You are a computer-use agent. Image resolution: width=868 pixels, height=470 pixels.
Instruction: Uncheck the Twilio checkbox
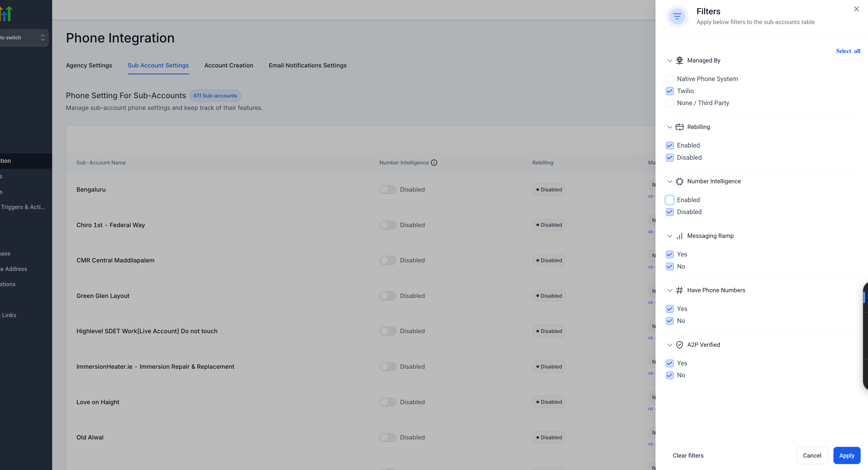coord(670,91)
